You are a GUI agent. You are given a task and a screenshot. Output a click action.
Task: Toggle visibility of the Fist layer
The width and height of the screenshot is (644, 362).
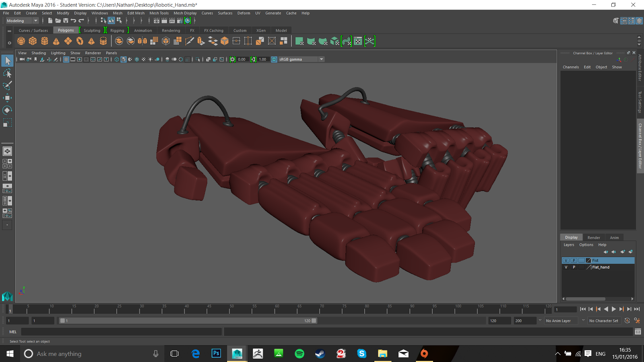pyautogui.click(x=566, y=260)
